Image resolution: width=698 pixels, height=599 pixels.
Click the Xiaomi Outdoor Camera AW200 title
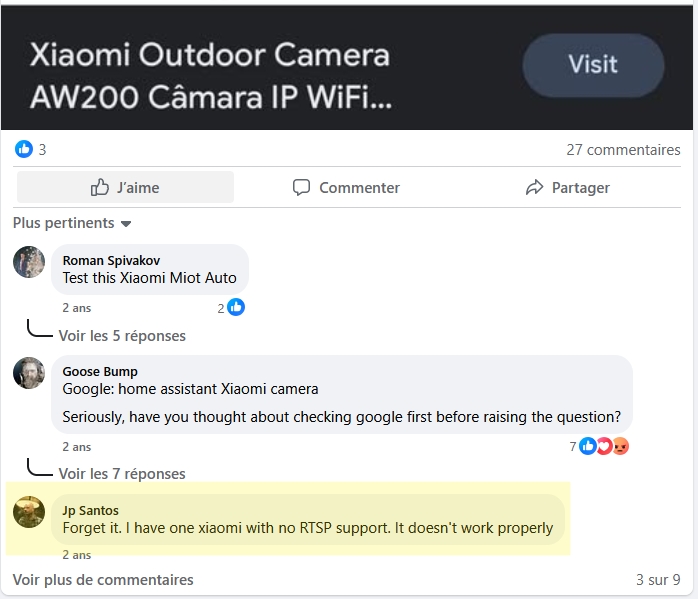pos(210,75)
